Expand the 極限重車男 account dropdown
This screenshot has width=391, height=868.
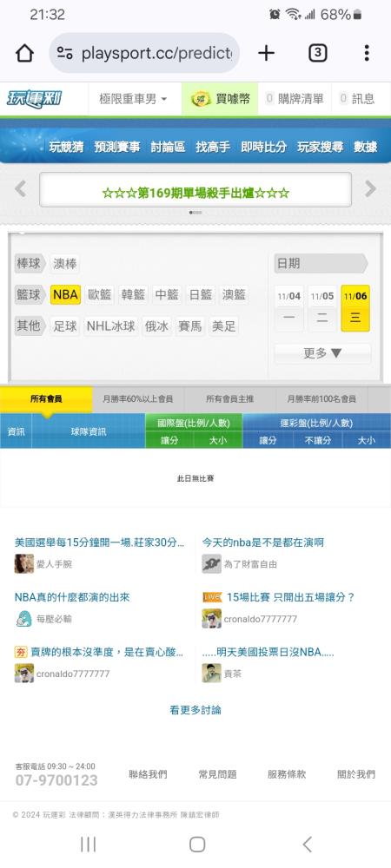tap(134, 99)
